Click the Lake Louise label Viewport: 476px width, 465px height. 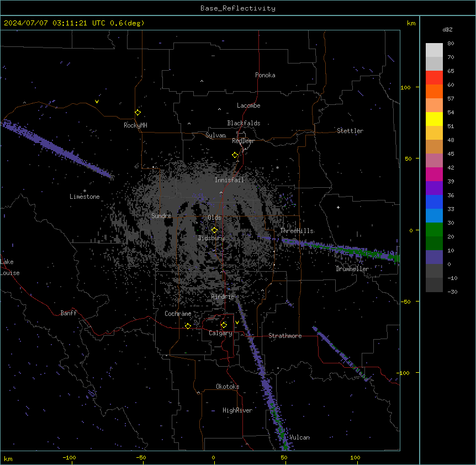coord(10,267)
